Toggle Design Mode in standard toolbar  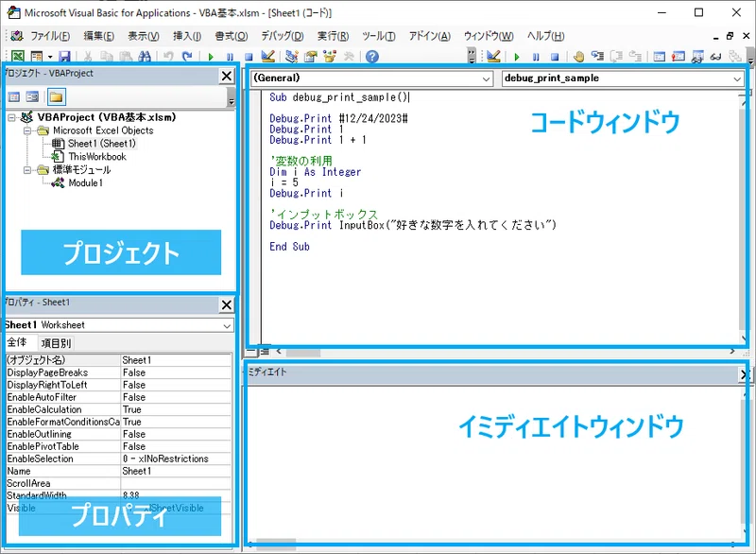pyautogui.click(x=268, y=57)
